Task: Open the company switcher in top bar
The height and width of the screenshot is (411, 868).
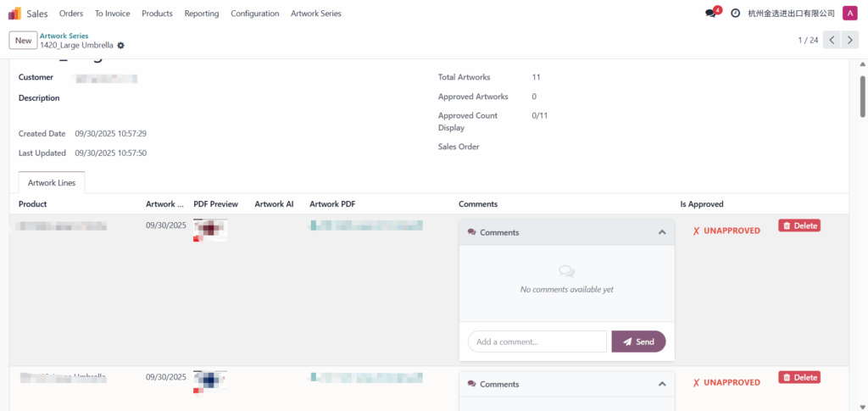Action: pos(791,14)
